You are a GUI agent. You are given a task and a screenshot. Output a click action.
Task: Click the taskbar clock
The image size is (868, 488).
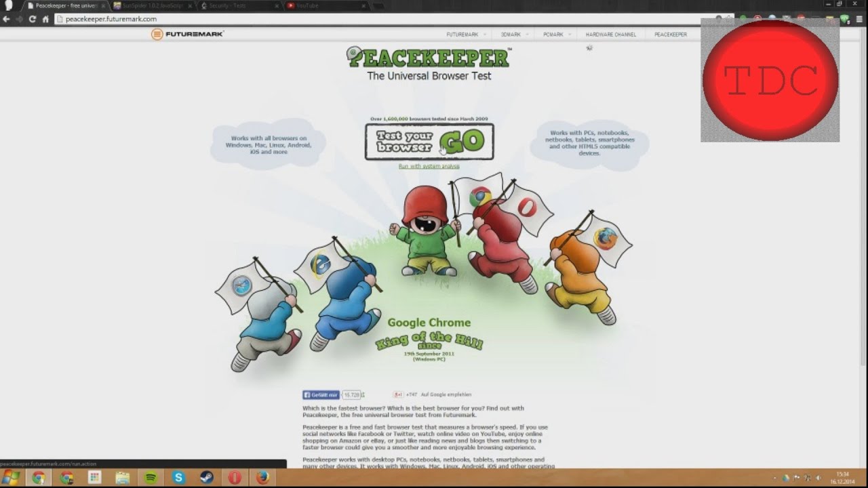pos(844,478)
